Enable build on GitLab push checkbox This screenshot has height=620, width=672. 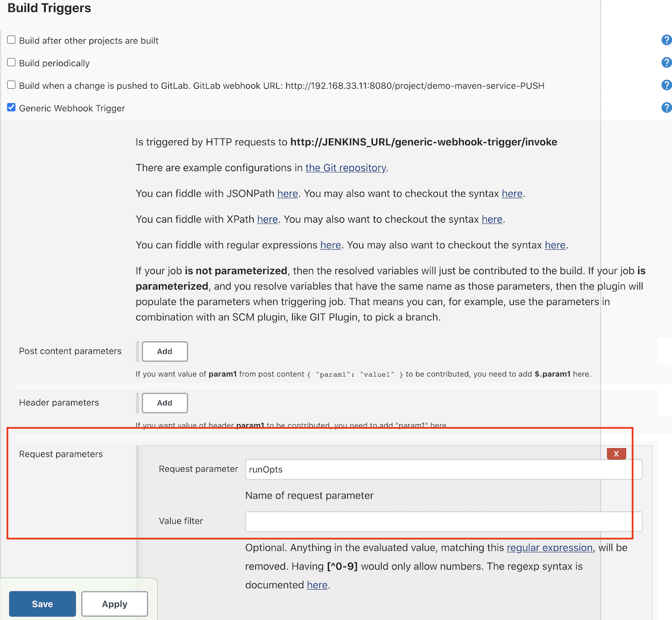coord(11,85)
